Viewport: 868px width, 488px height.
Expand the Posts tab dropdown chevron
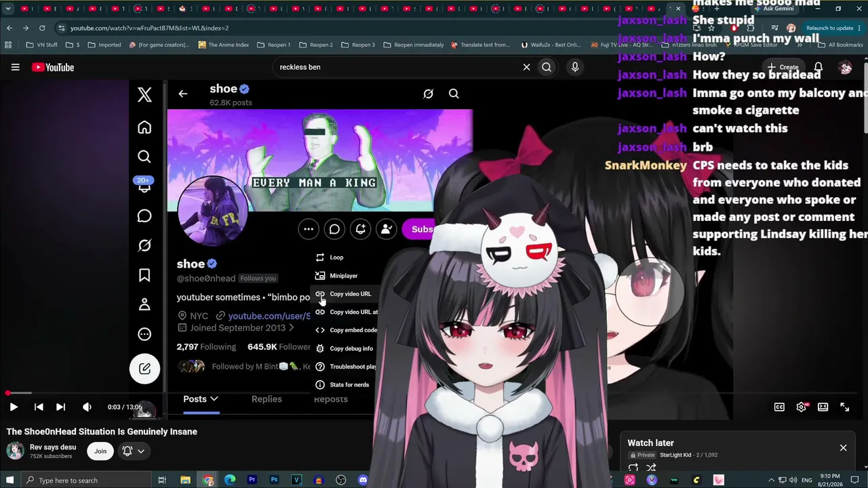pyautogui.click(x=214, y=399)
